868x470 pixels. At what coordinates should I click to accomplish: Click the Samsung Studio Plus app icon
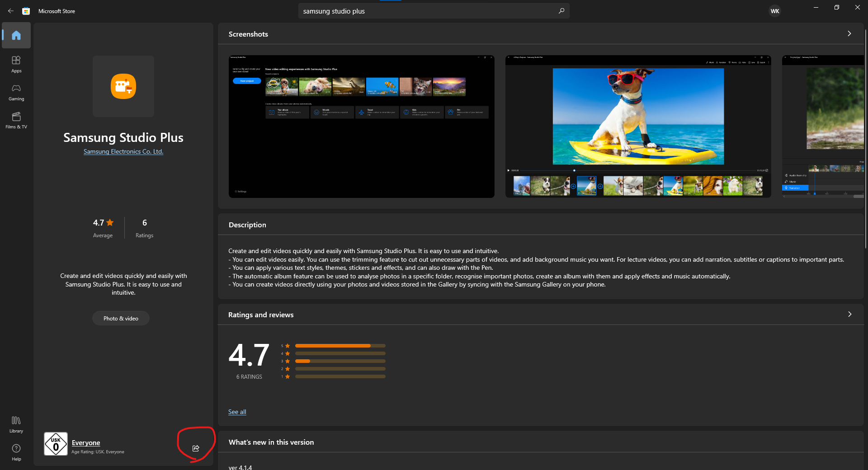[123, 86]
